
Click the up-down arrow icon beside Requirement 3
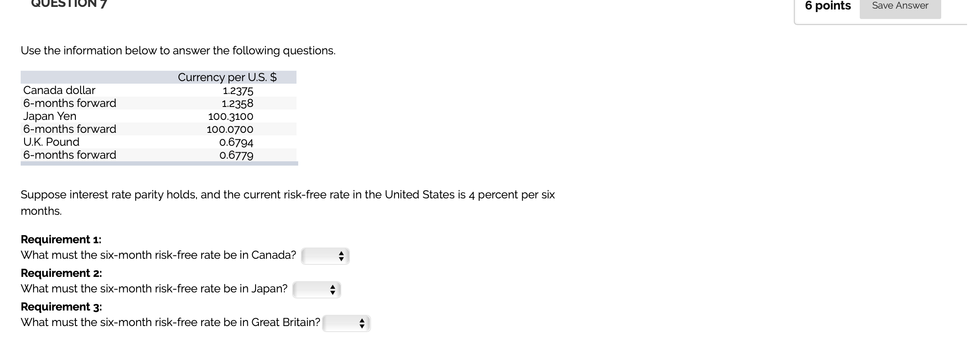click(x=362, y=323)
